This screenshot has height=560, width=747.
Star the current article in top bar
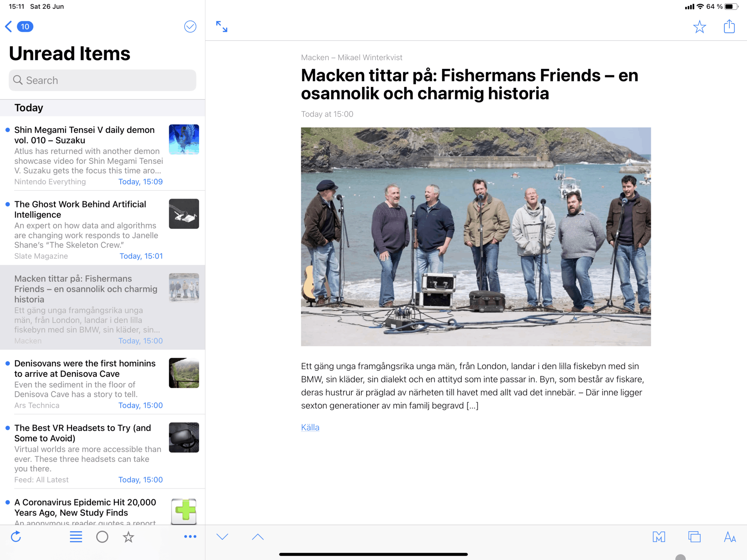[699, 26]
